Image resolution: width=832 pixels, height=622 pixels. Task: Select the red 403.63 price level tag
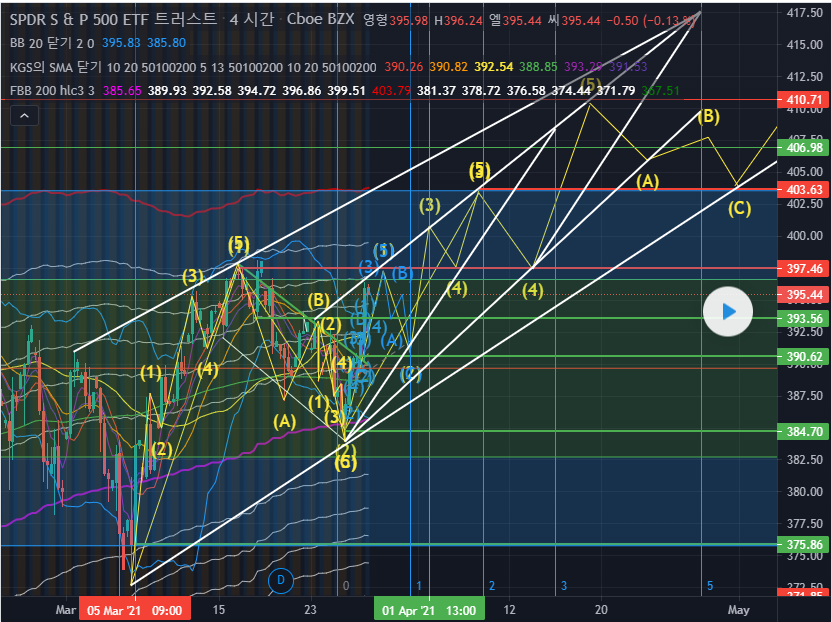point(804,190)
